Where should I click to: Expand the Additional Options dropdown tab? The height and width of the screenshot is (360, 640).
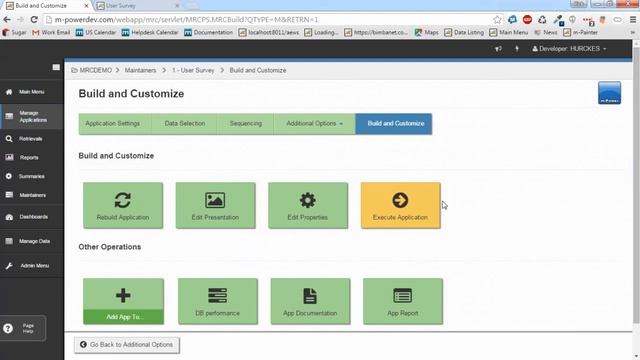coord(314,124)
